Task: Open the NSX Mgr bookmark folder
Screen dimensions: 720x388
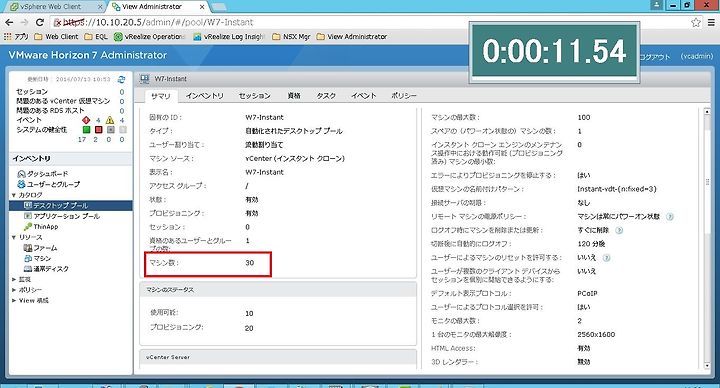Action: point(291,37)
